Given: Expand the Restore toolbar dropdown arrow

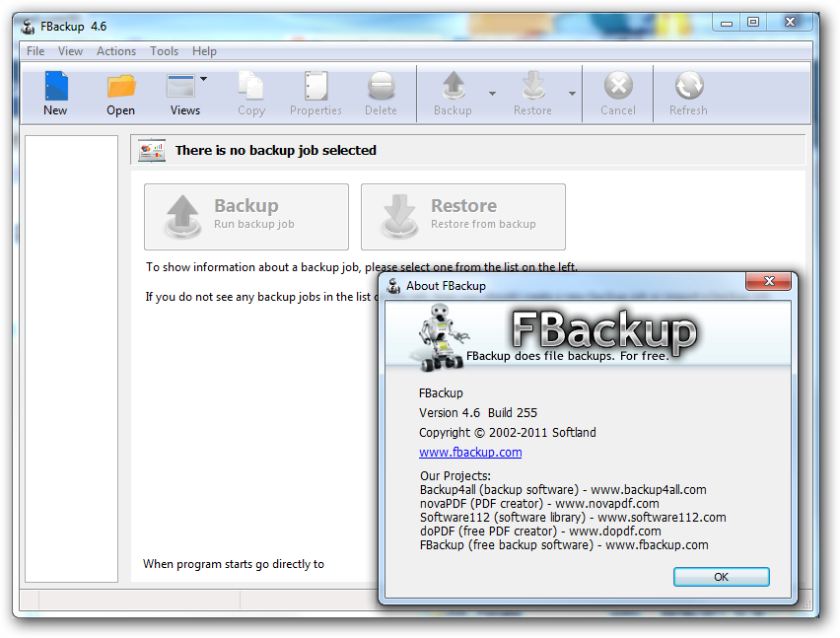Looking at the screenshot, I should (x=572, y=94).
